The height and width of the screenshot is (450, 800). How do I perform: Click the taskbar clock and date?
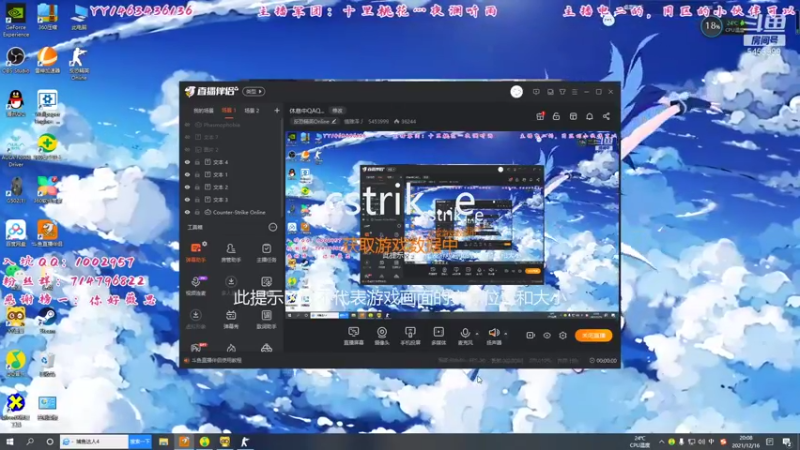click(746, 442)
